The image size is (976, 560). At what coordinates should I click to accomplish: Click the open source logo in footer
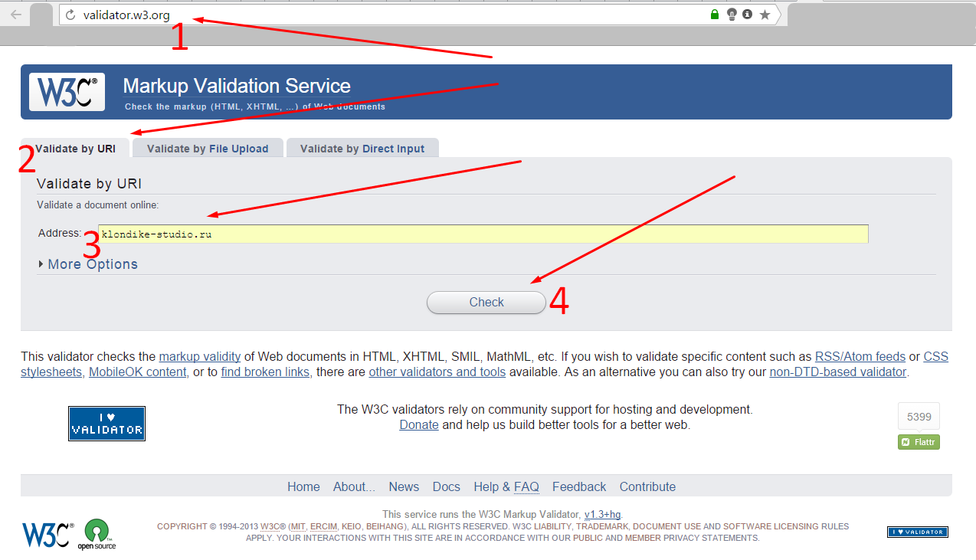click(97, 535)
